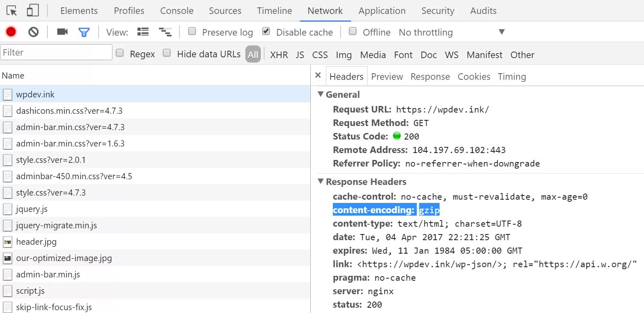644x313 pixels.
Task: Select the jquery.js request
Action: tap(32, 209)
